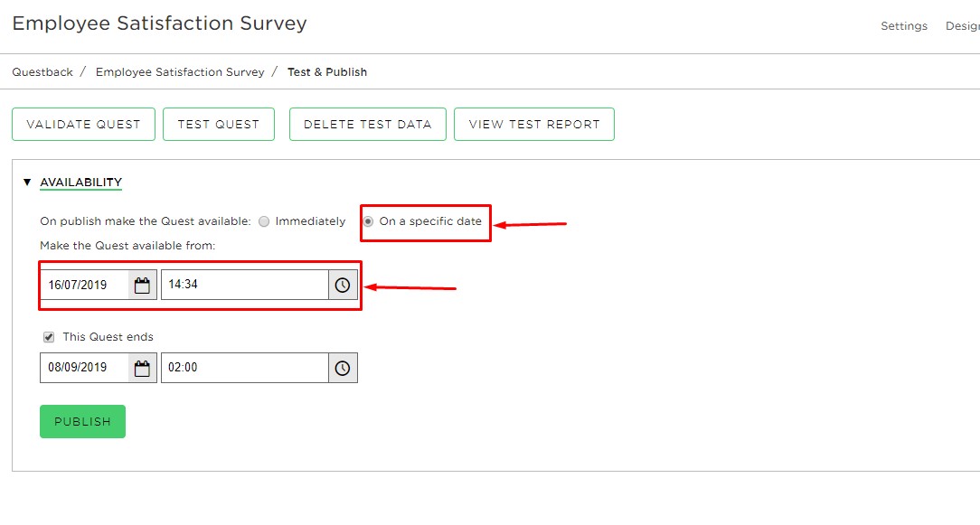Screen dimensions: 980x525
Task: Uncheck the This Quest ends checkbox
Action: [49, 338]
